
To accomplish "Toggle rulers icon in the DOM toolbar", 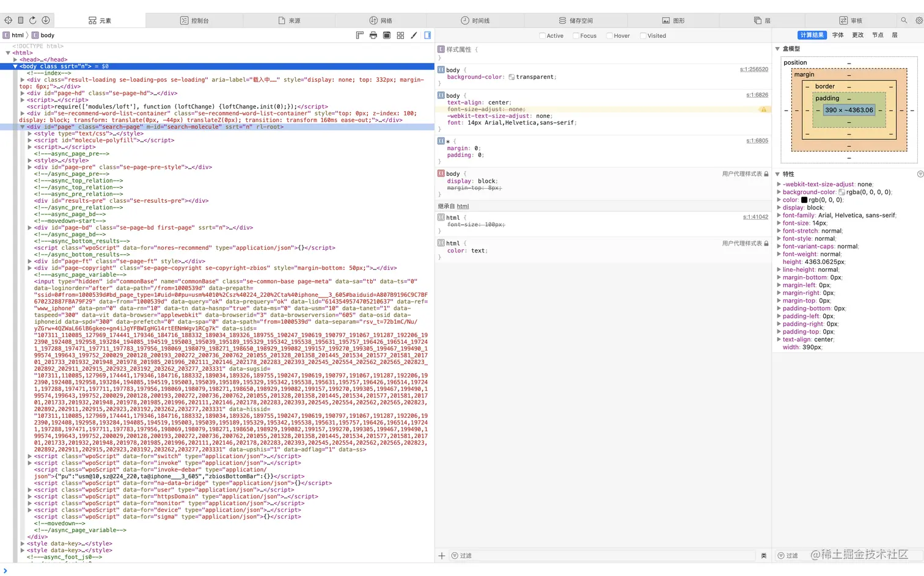I will [360, 35].
